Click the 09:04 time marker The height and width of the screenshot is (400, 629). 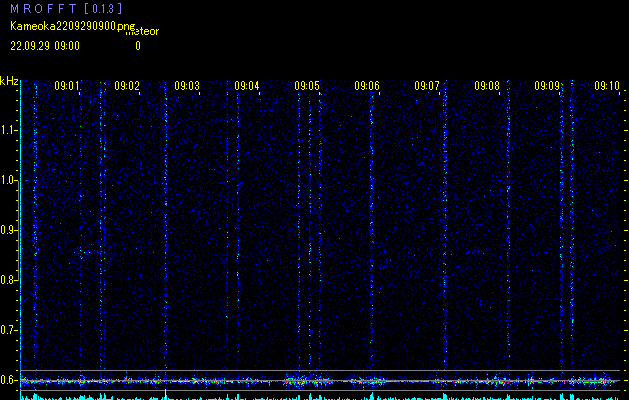pyautogui.click(x=247, y=86)
